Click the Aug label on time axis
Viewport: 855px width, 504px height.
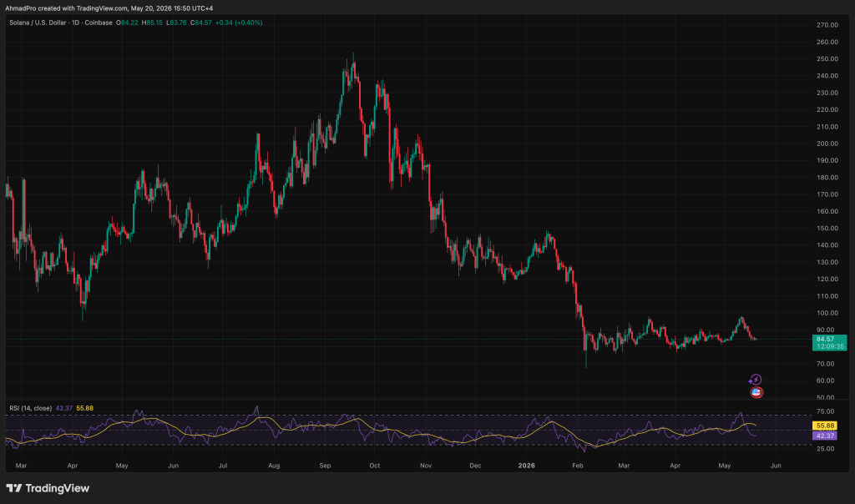point(274,466)
